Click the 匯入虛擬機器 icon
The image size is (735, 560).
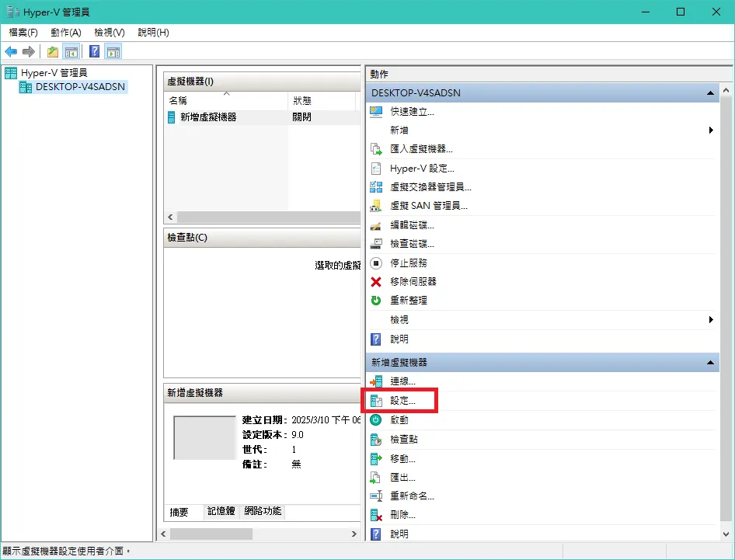pos(376,149)
